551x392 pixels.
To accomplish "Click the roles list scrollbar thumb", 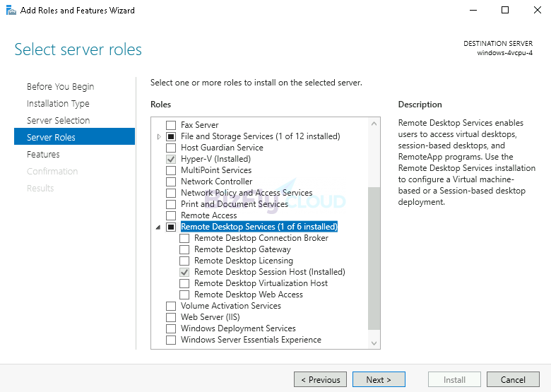I will coord(374,259).
